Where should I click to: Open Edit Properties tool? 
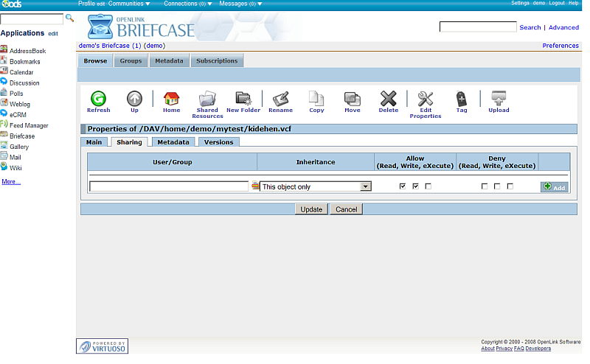(426, 99)
